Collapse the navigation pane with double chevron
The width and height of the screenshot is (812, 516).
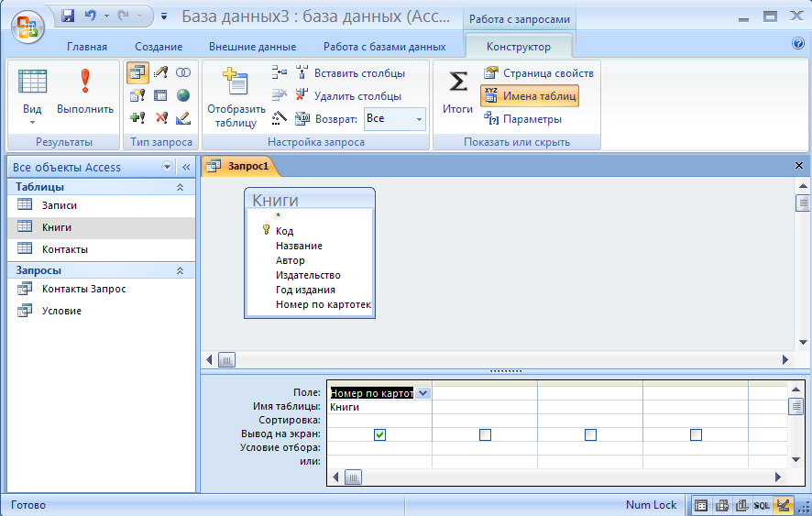(x=186, y=167)
